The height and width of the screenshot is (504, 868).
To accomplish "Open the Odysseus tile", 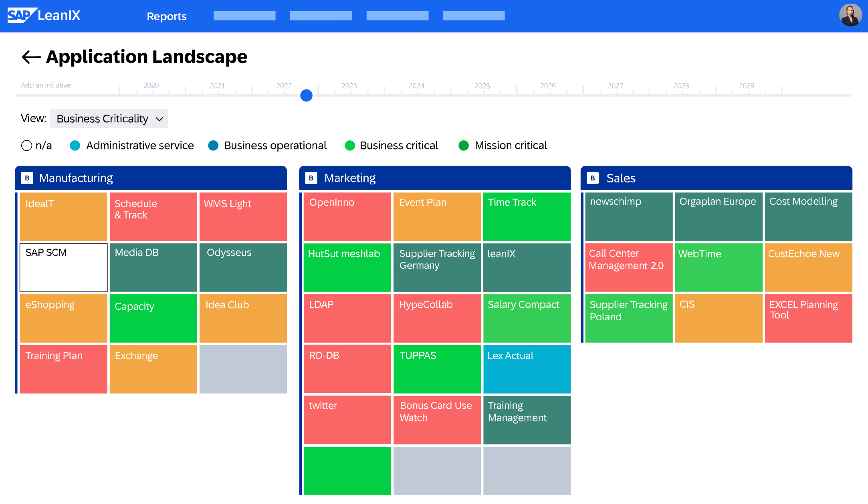I will point(243,267).
